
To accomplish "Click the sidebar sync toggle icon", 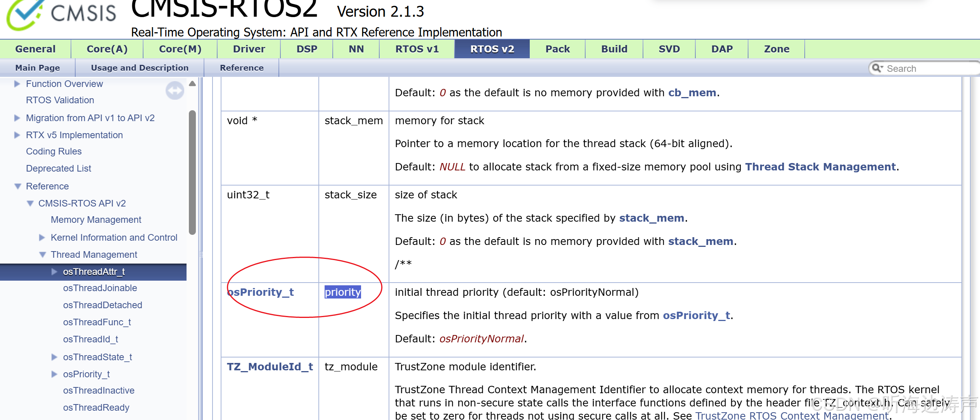I will (x=175, y=90).
